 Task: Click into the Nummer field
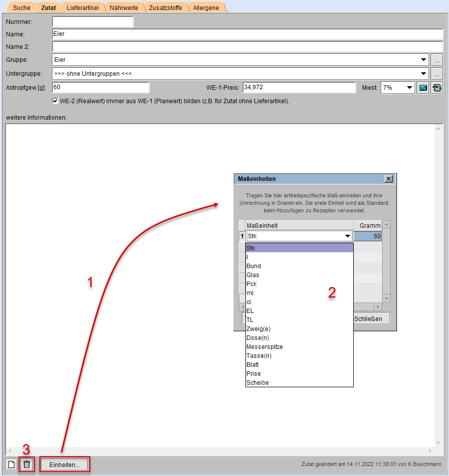(x=93, y=21)
